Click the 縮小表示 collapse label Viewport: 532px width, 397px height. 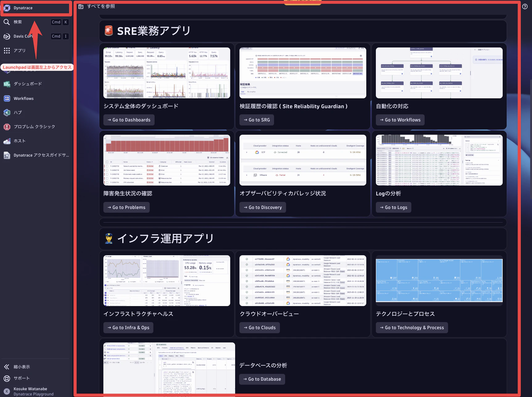[22, 367]
